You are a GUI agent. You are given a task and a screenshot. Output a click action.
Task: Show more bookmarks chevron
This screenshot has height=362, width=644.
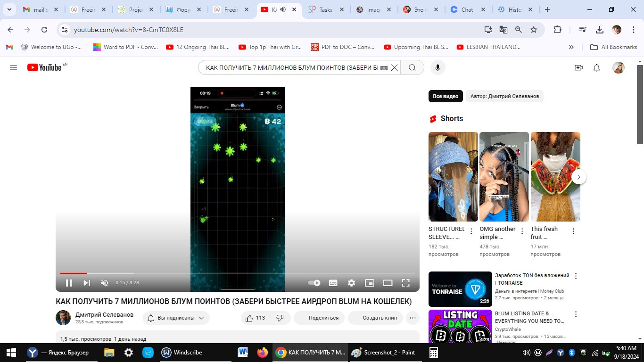[x=571, y=47]
